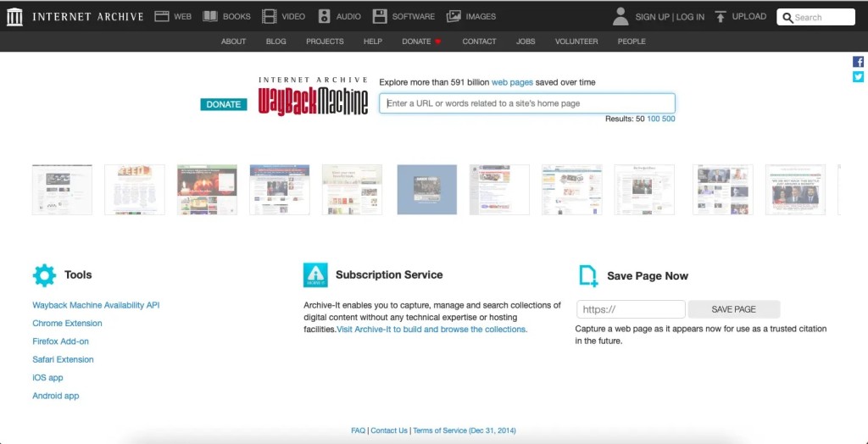Image resolution: width=868 pixels, height=444 pixels.
Task: Open the Android app link
Action: pyautogui.click(x=56, y=396)
